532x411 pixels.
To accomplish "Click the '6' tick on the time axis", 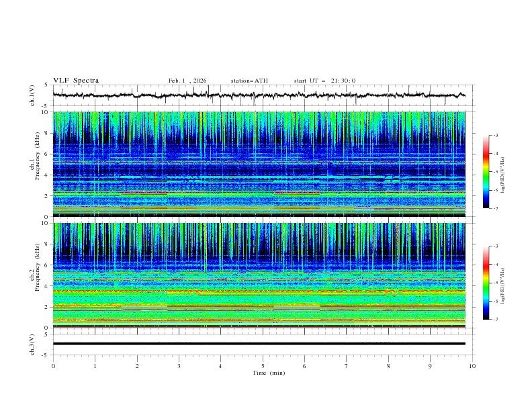I will pyautogui.click(x=304, y=366).
